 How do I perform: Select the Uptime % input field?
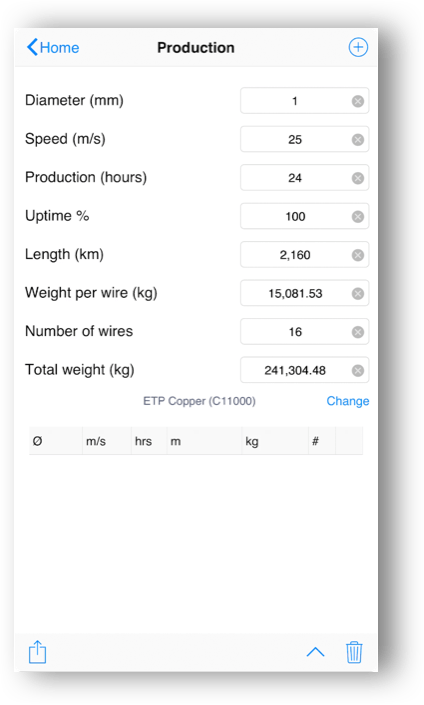[304, 216]
